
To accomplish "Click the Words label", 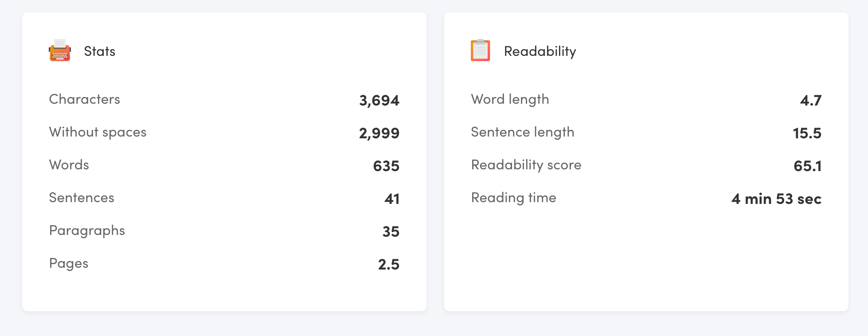I will tap(69, 165).
